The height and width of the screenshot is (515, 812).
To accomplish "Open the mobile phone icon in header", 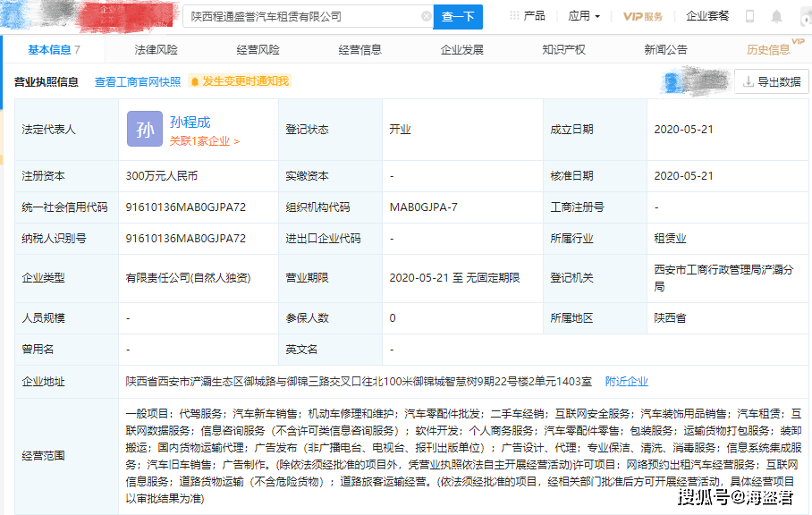I will [x=749, y=17].
